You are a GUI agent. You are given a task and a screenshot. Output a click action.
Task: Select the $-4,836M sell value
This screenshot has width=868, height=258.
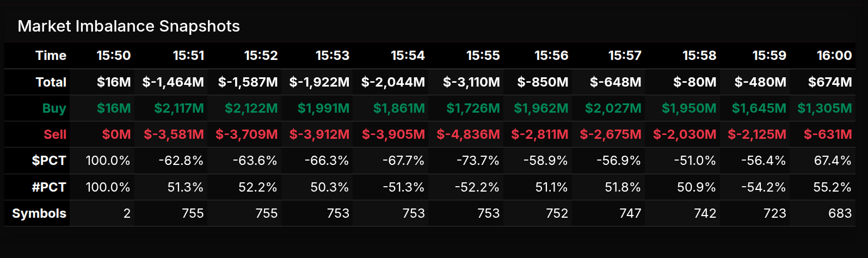tap(468, 134)
